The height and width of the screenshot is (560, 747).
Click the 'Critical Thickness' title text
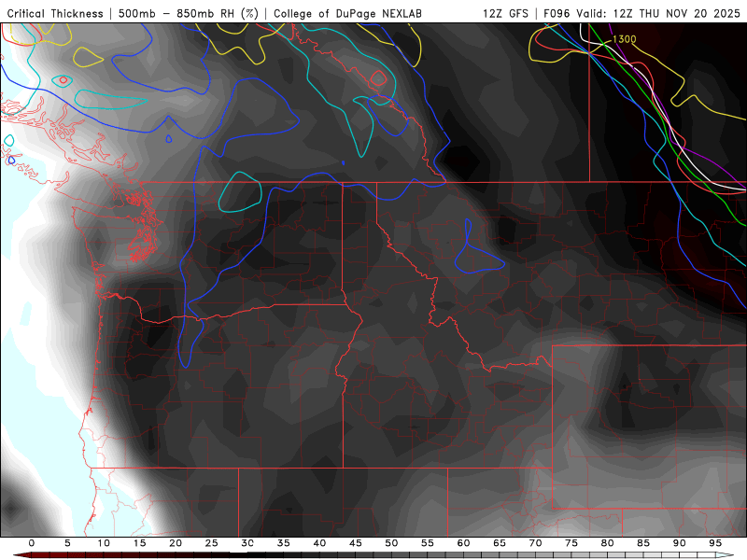[55, 14]
